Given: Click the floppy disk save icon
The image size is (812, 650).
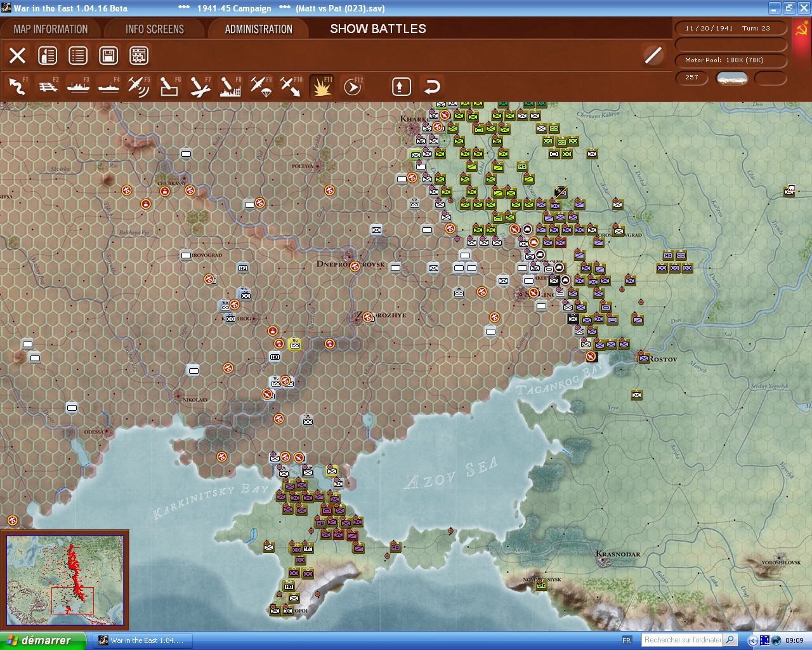Looking at the screenshot, I should 108,55.
